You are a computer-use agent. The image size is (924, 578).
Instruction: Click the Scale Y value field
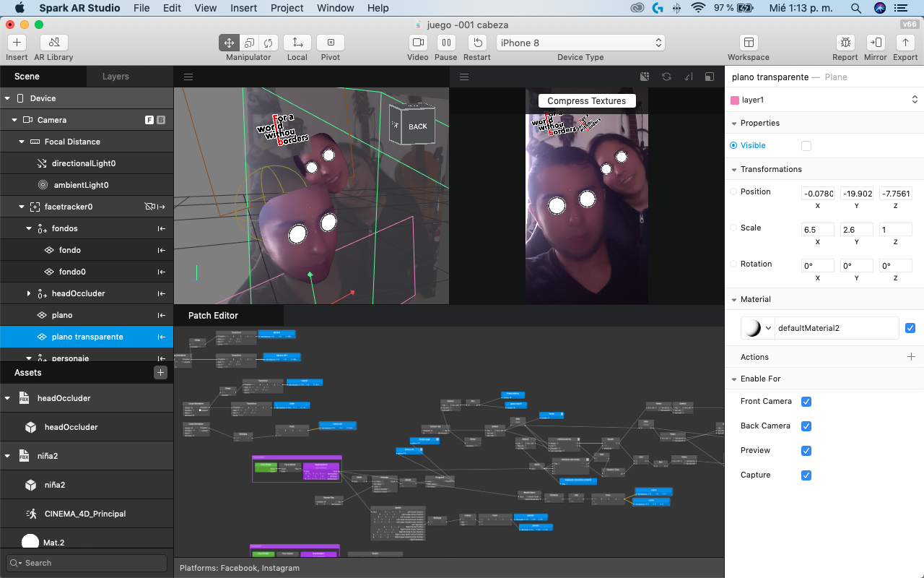coord(857,230)
